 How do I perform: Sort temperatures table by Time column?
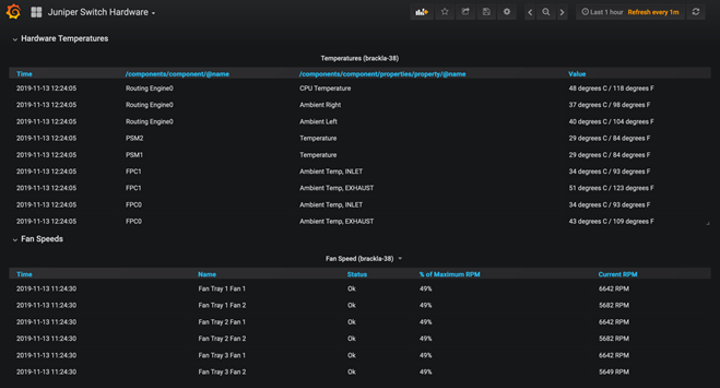pyautogui.click(x=24, y=74)
